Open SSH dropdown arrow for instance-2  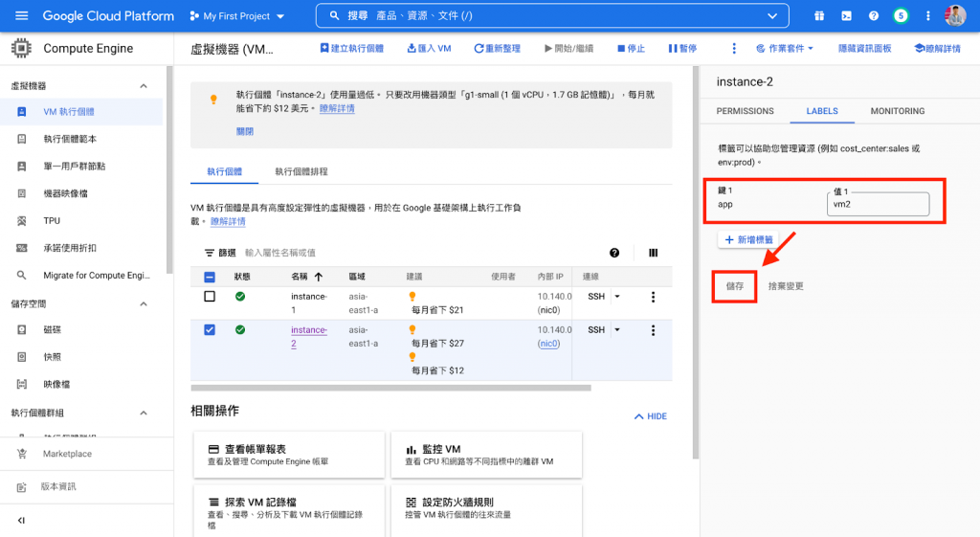[x=617, y=329]
